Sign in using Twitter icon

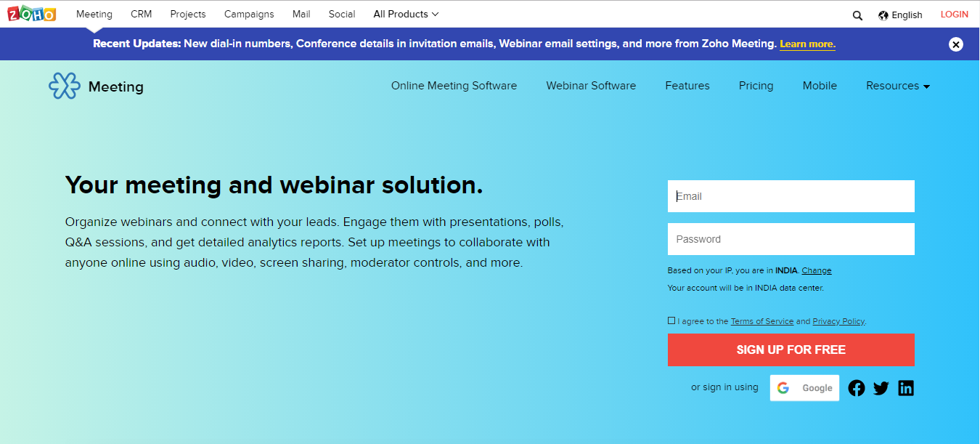click(x=881, y=388)
